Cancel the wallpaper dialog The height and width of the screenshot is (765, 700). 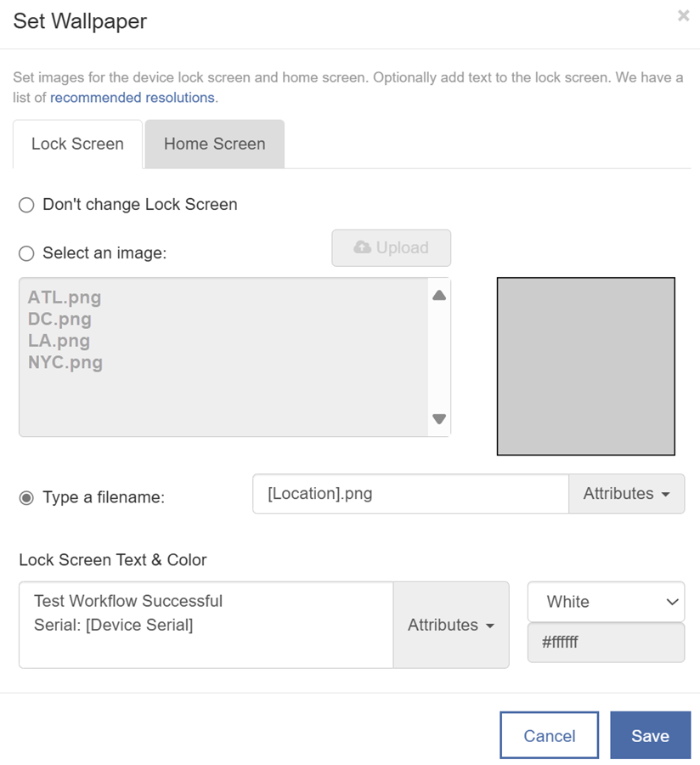(550, 735)
